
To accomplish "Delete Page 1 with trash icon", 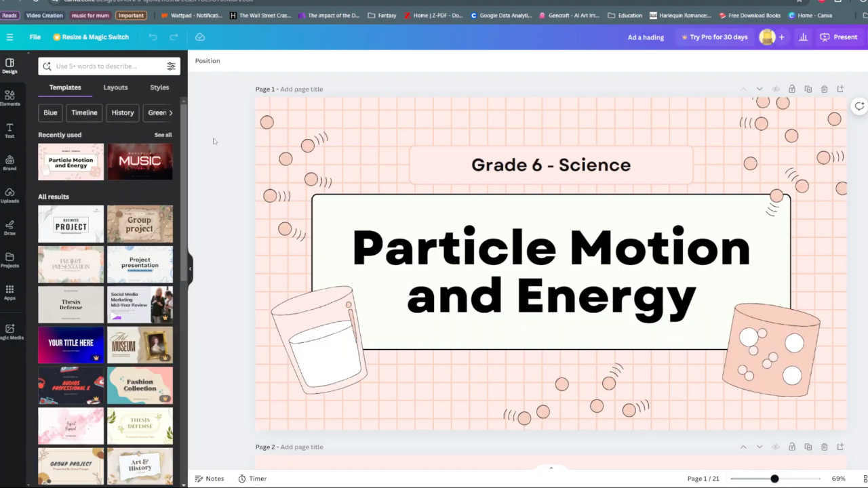I will (x=824, y=89).
